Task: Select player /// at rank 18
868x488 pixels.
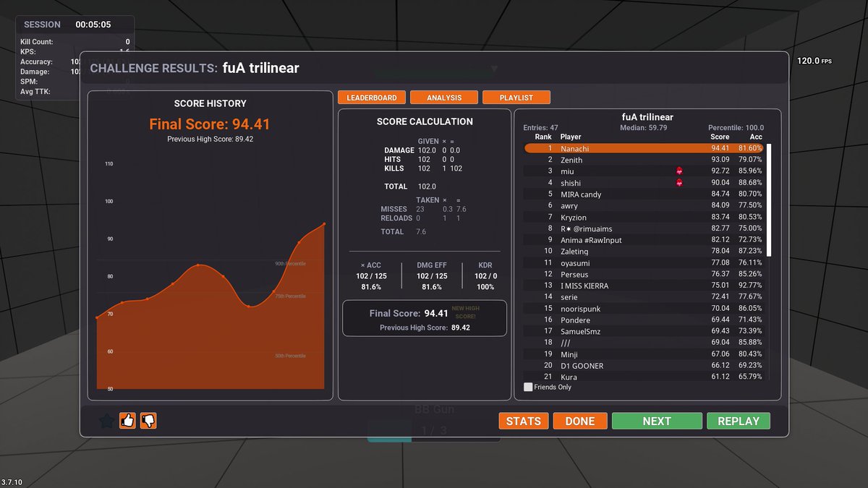Action: (x=644, y=343)
